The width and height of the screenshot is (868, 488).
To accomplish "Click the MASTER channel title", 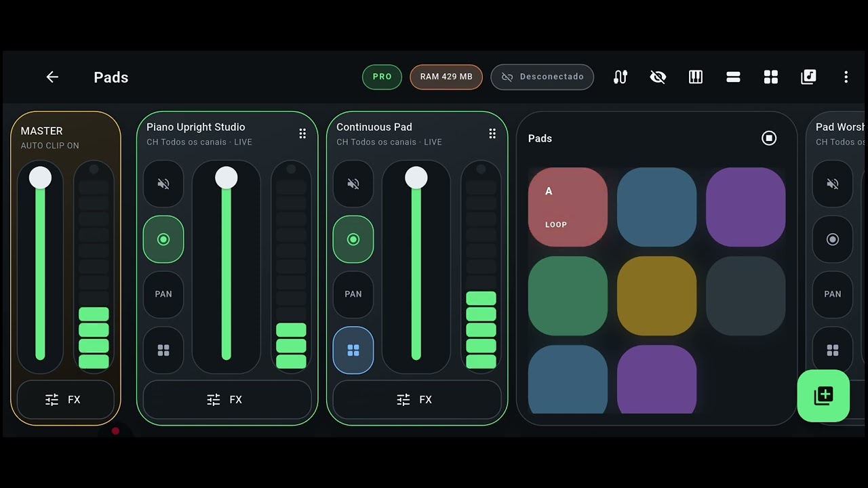I will [41, 131].
